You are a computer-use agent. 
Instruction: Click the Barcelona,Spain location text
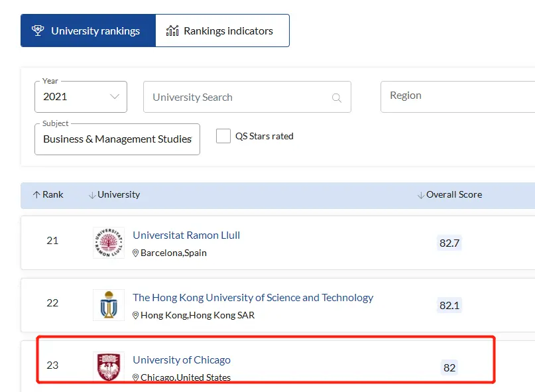click(174, 253)
